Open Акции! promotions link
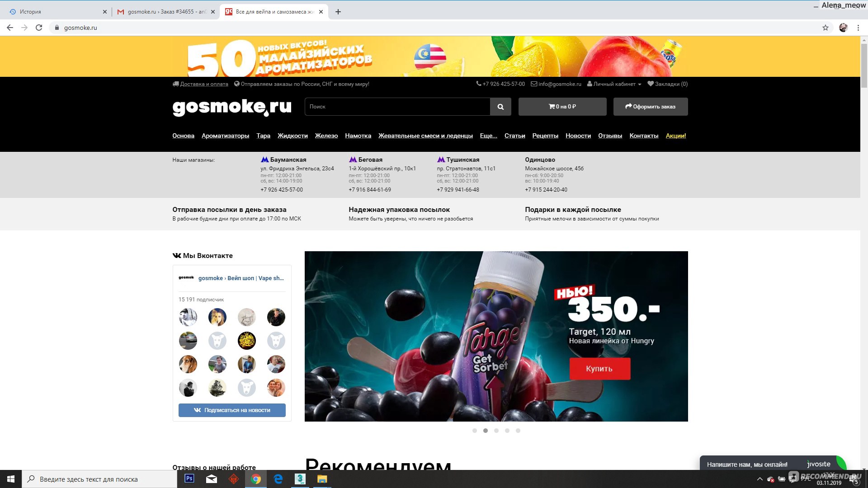868x488 pixels. pyautogui.click(x=676, y=136)
